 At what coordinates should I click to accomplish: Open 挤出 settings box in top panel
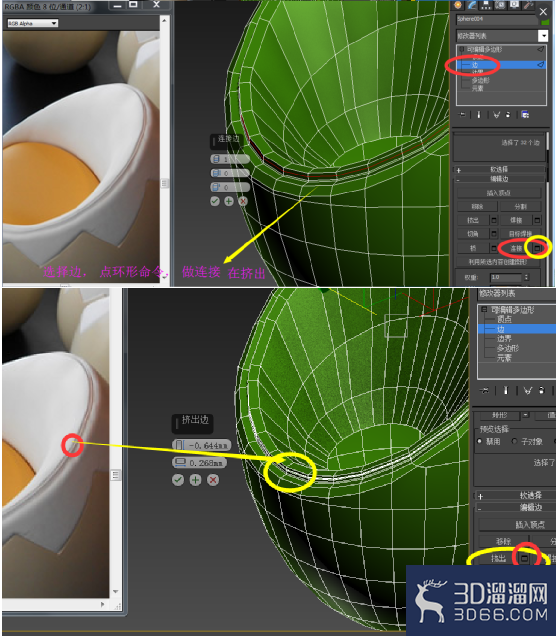(x=494, y=220)
